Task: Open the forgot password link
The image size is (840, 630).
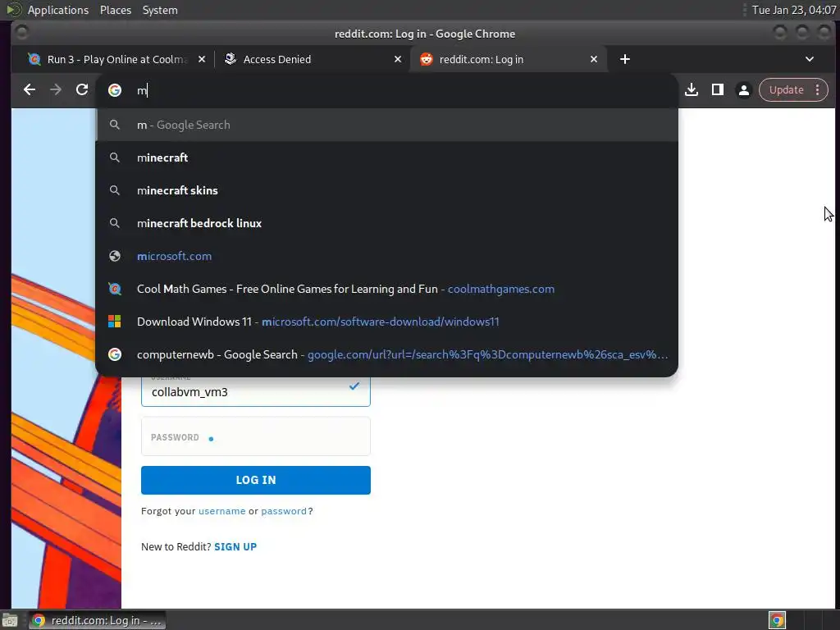Action: pos(283,511)
